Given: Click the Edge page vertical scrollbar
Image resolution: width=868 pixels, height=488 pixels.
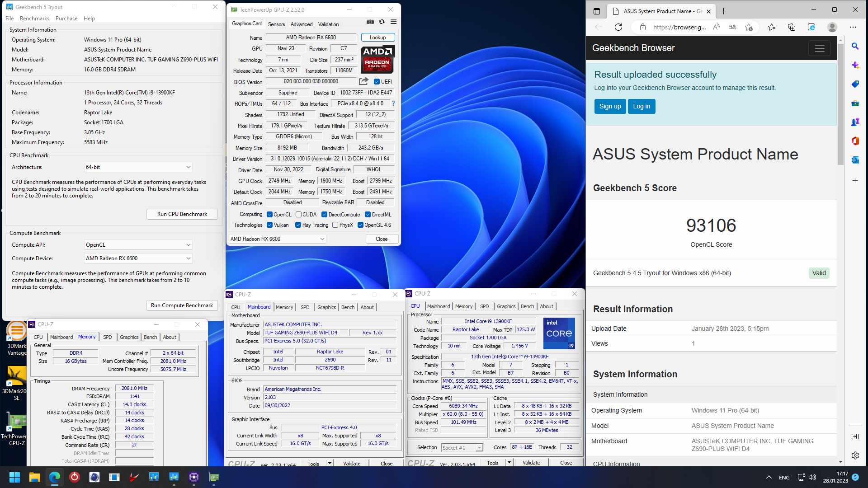Looking at the screenshot, I should coord(840,104).
